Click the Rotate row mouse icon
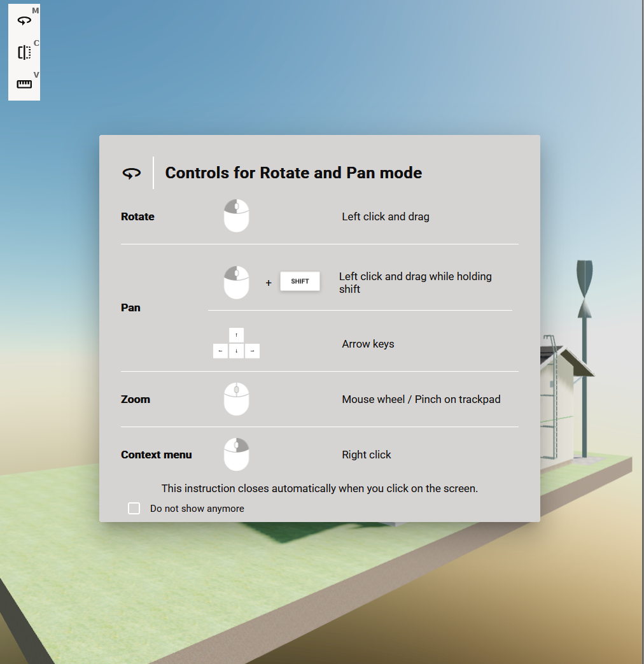The image size is (644, 664). click(x=236, y=216)
